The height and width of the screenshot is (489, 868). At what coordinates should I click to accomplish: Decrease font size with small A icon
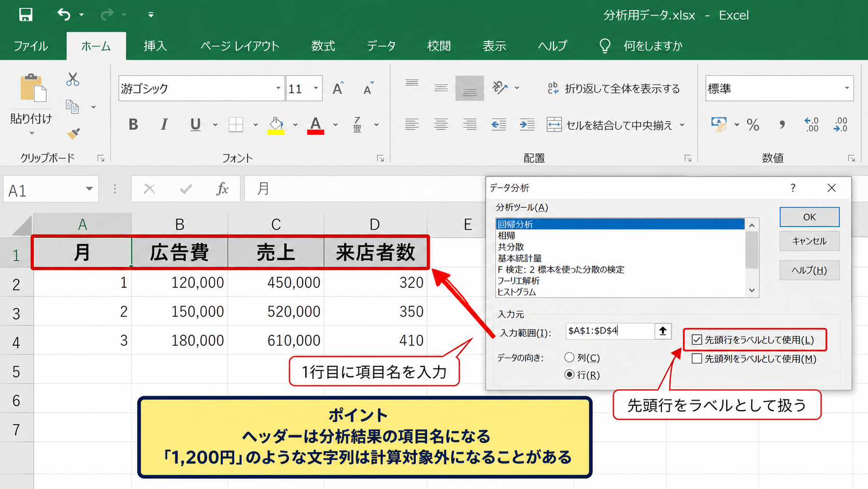tap(368, 88)
